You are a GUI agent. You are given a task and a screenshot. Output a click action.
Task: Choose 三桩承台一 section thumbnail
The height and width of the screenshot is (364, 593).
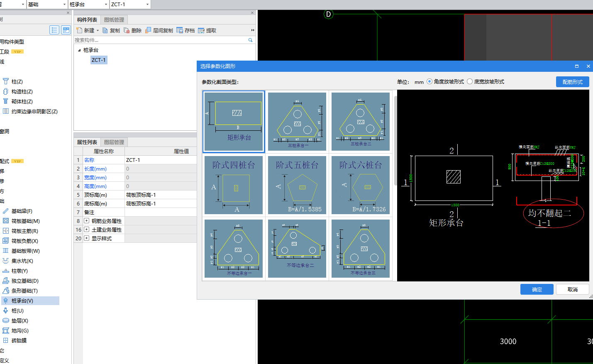tap(297, 122)
